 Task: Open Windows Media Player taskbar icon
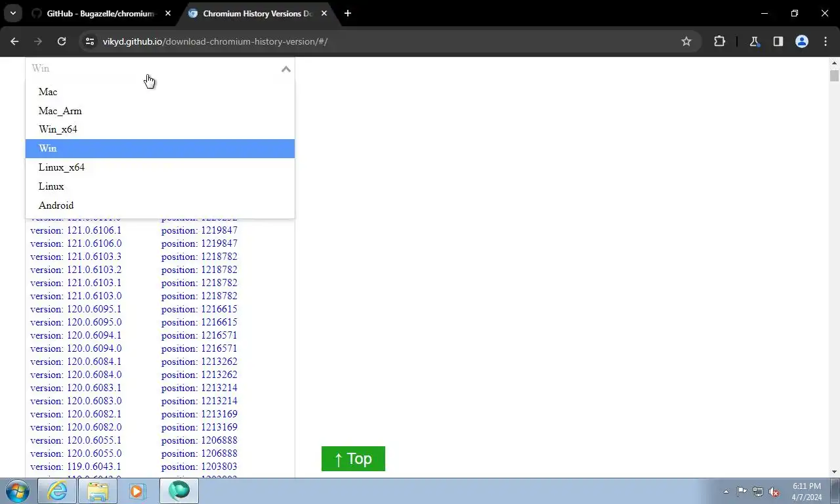137,491
